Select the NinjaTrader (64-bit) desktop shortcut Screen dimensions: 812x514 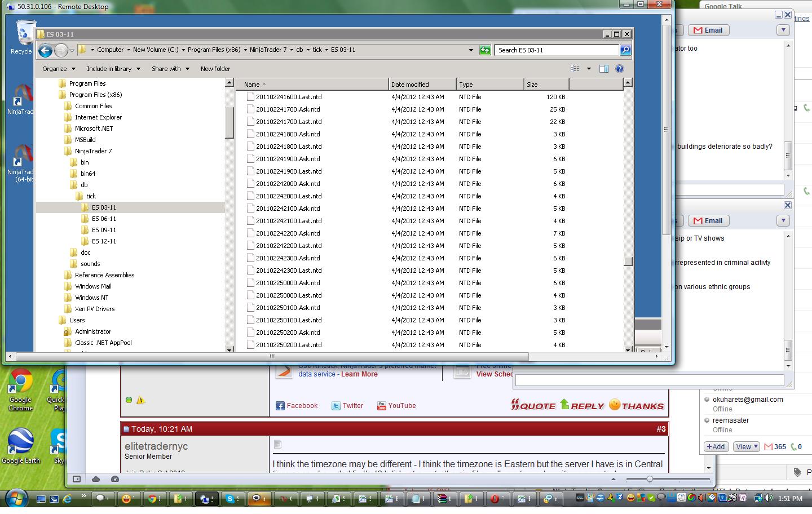pos(21,163)
